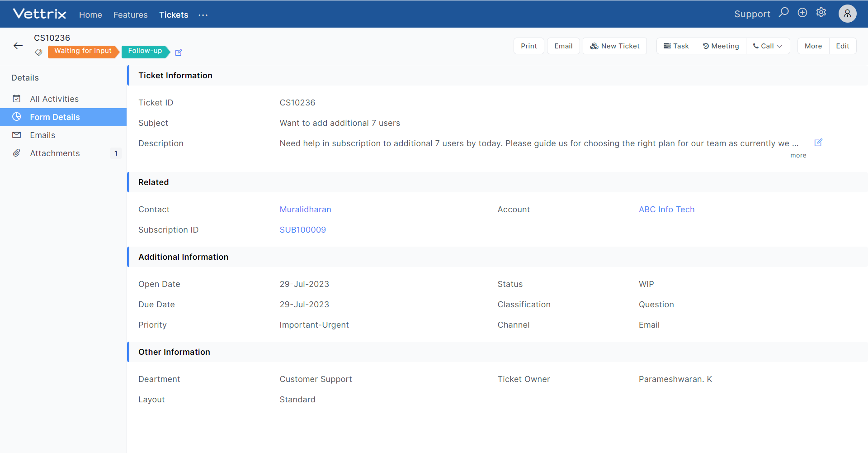Open the search magnifier icon
The width and height of the screenshot is (868, 453).
click(x=784, y=13)
